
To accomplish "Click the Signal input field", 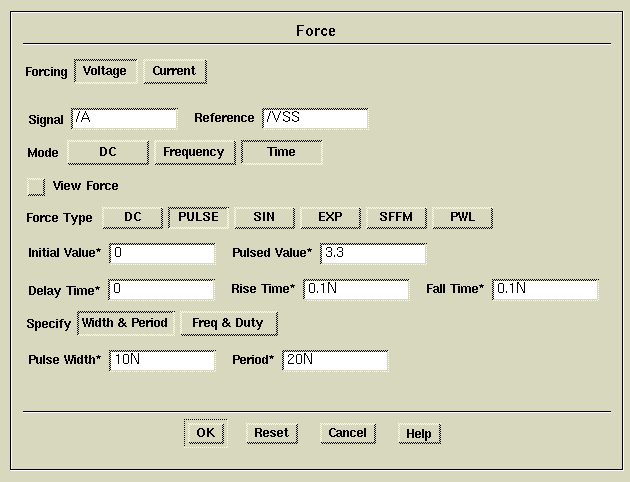I will point(124,118).
